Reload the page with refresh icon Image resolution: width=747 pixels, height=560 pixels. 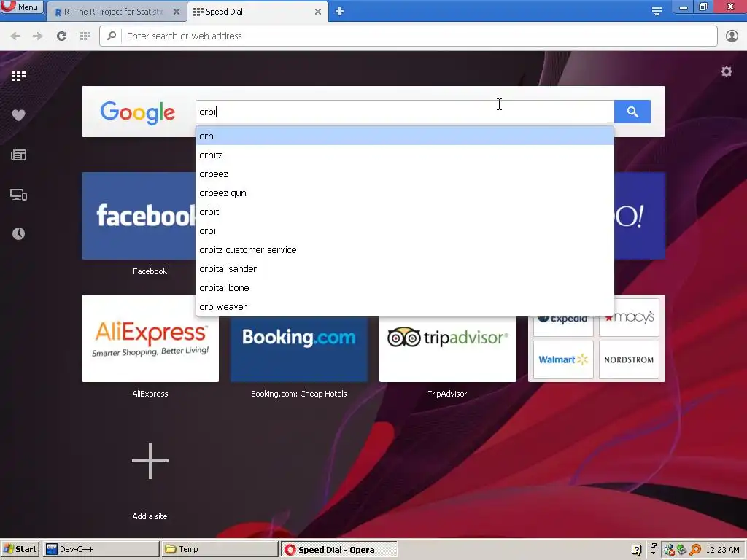(x=61, y=36)
